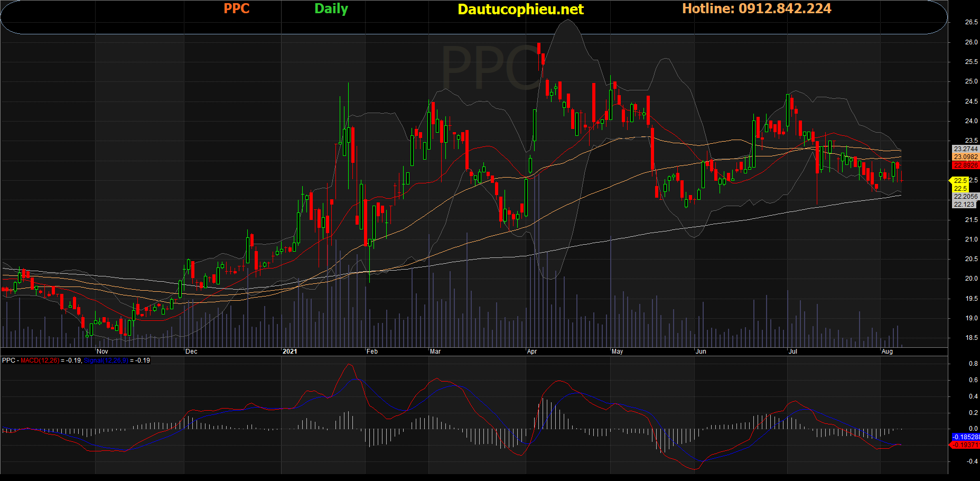The image size is (980, 481).
Task: Click the Aug marker on the time axis
Action: [x=887, y=351]
